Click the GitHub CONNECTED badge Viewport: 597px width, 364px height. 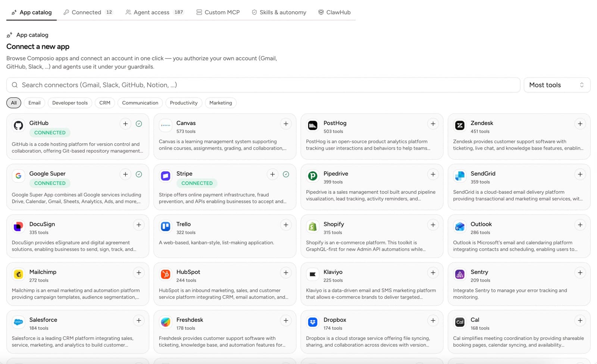pyautogui.click(x=50, y=133)
